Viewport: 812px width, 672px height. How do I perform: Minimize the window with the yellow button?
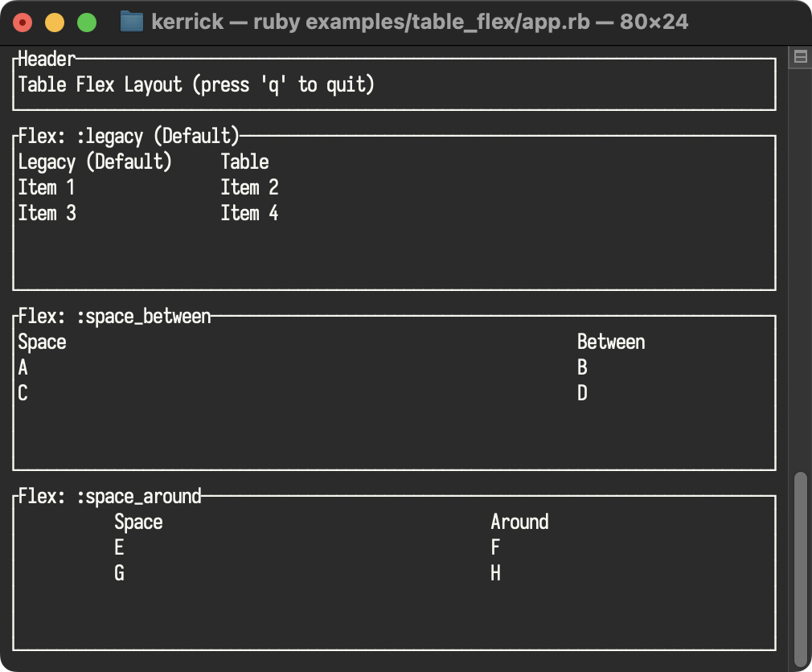coord(55,23)
